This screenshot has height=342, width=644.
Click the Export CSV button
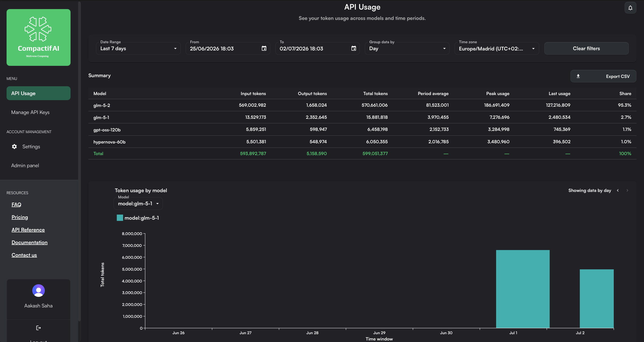pyautogui.click(x=603, y=76)
